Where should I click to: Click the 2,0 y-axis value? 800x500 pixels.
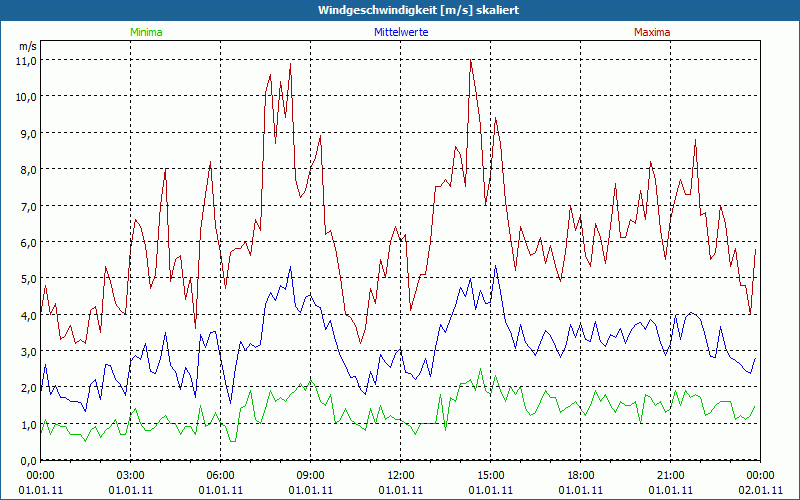pos(28,388)
